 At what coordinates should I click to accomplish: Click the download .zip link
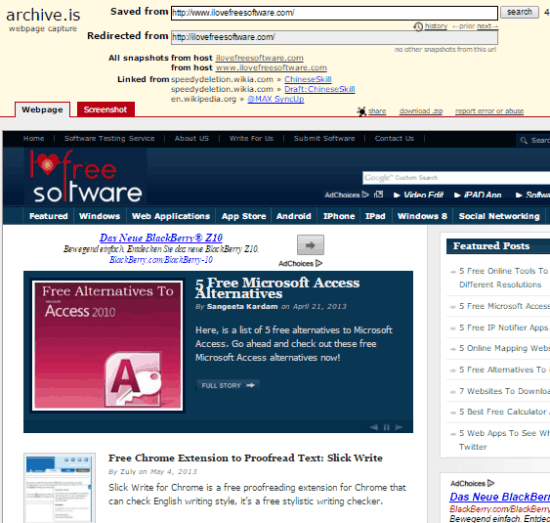[421, 111]
